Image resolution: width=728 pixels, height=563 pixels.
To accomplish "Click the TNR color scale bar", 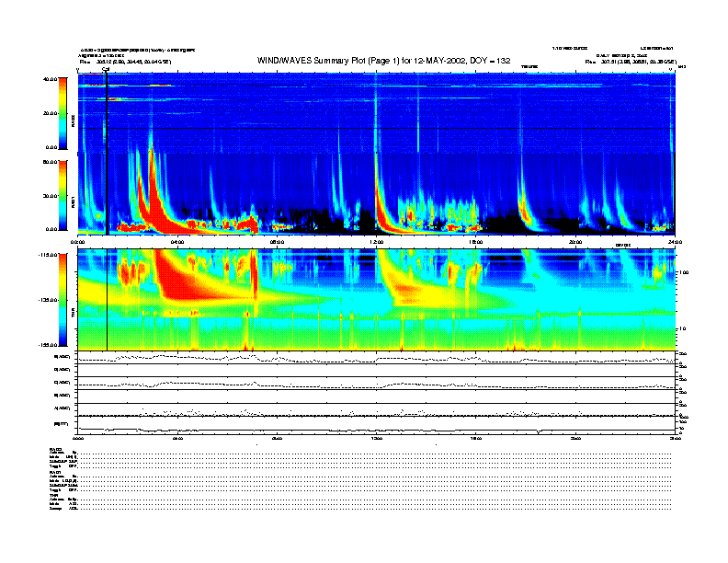I will tap(63, 300).
